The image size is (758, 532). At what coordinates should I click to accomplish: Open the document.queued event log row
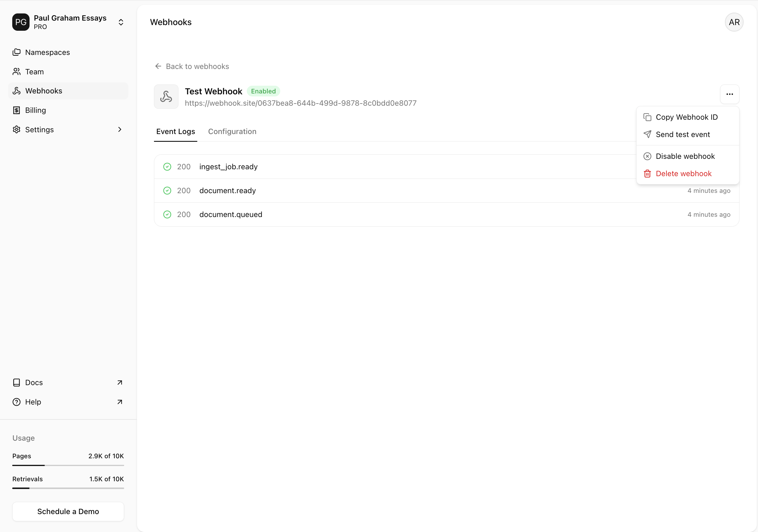446,215
